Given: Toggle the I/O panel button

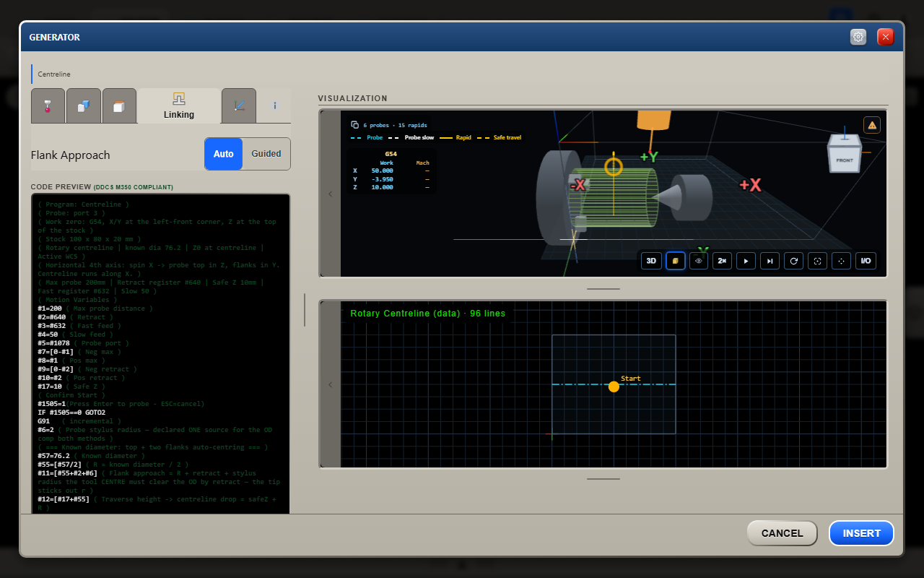Looking at the screenshot, I should coord(866,261).
